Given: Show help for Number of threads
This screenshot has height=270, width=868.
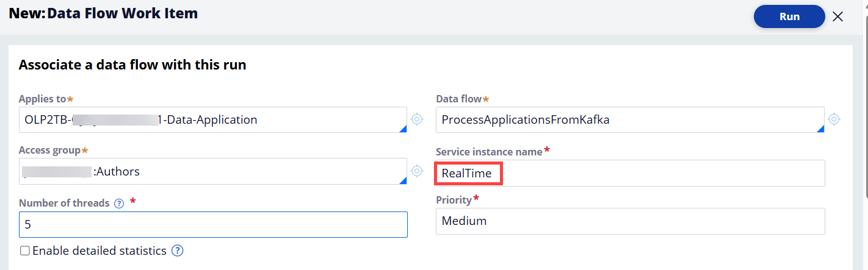Looking at the screenshot, I should [119, 204].
